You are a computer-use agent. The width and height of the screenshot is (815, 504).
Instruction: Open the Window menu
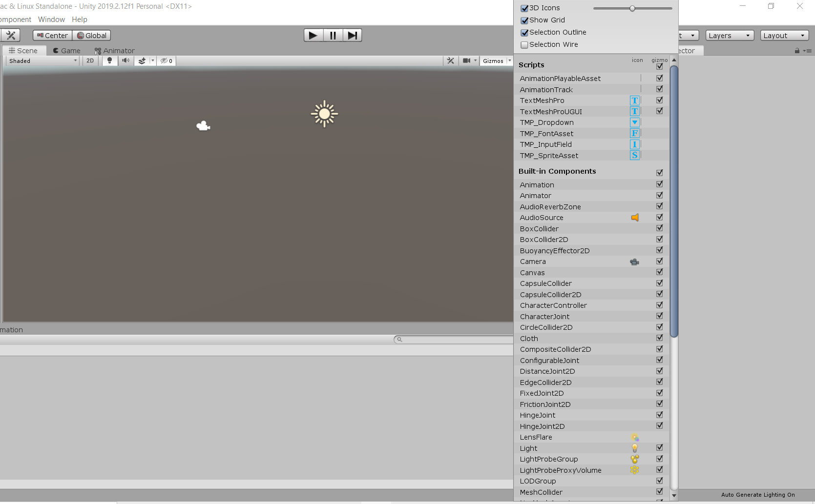pyautogui.click(x=51, y=20)
